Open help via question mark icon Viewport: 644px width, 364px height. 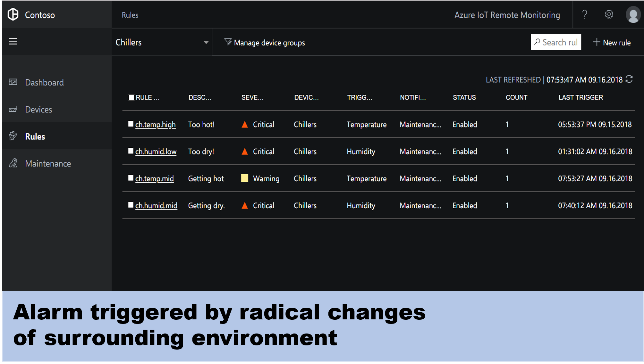[585, 14]
